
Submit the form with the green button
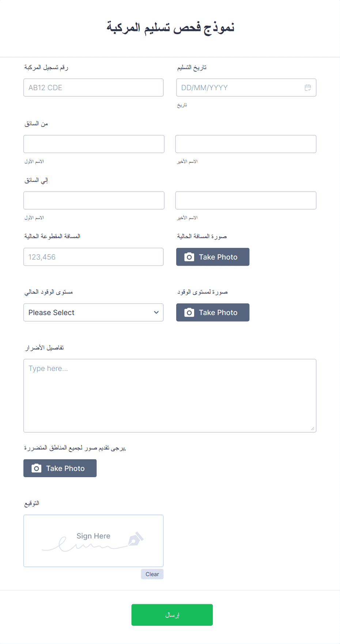pos(172,615)
